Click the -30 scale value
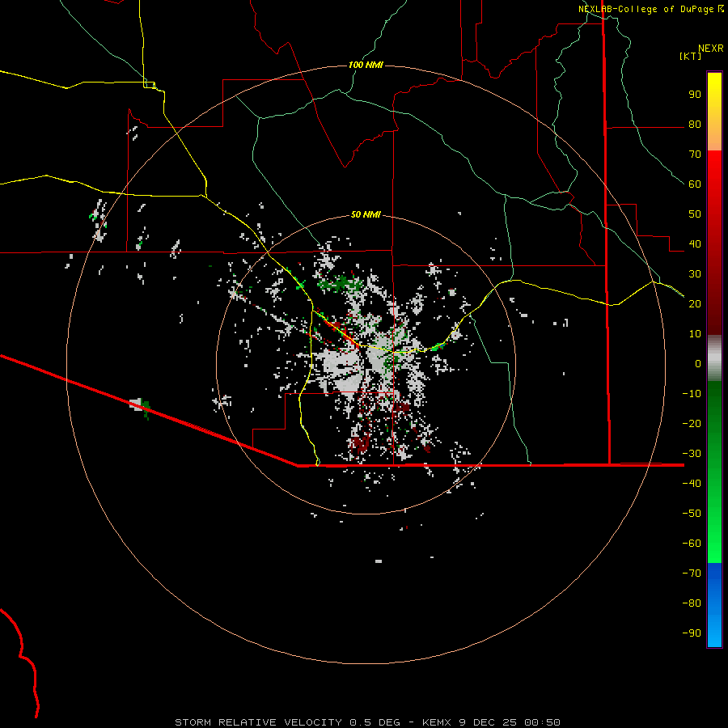The height and width of the screenshot is (728, 728). [692, 454]
